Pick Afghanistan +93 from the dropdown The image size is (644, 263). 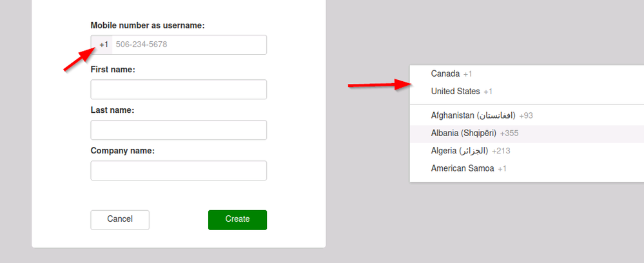(x=482, y=116)
